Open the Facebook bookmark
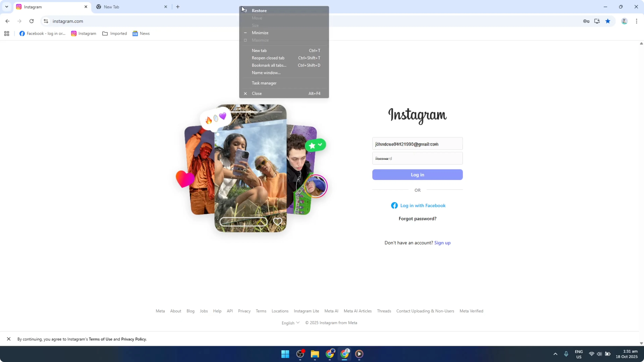This screenshot has width=644, height=362. (43, 33)
